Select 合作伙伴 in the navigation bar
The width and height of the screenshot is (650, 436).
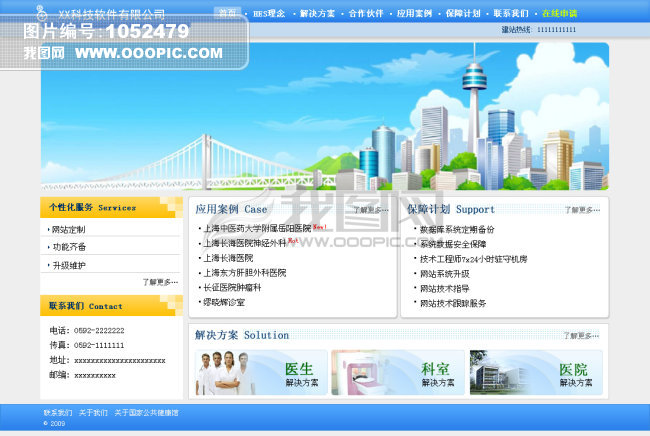point(366,14)
